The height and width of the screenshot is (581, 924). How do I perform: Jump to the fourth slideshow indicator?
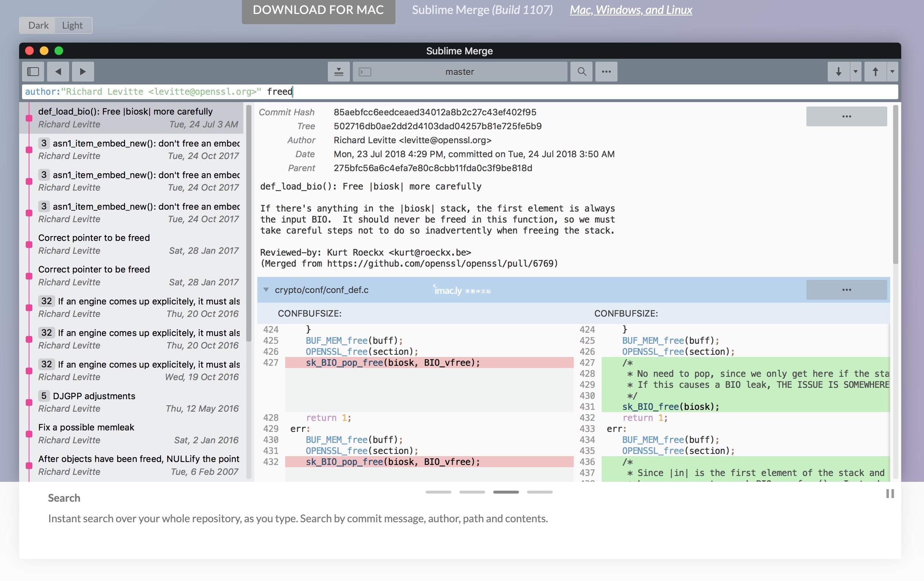pyautogui.click(x=540, y=492)
